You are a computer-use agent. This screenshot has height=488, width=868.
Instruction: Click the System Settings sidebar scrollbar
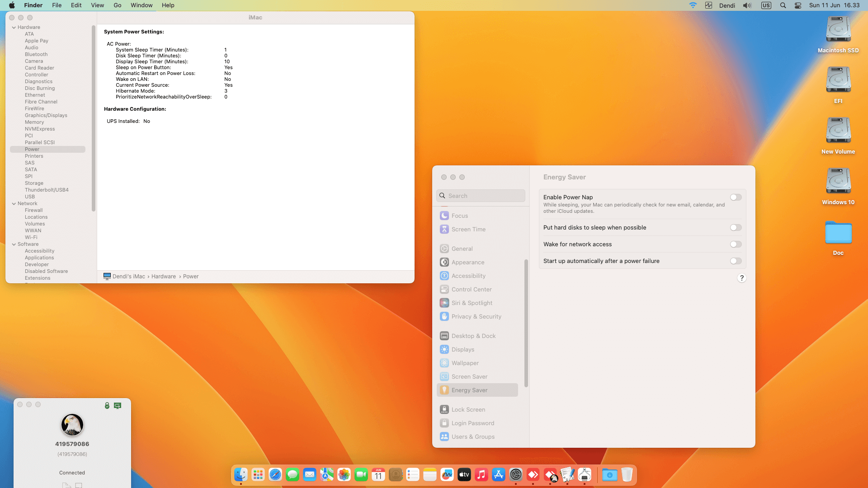[x=526, y=323]
